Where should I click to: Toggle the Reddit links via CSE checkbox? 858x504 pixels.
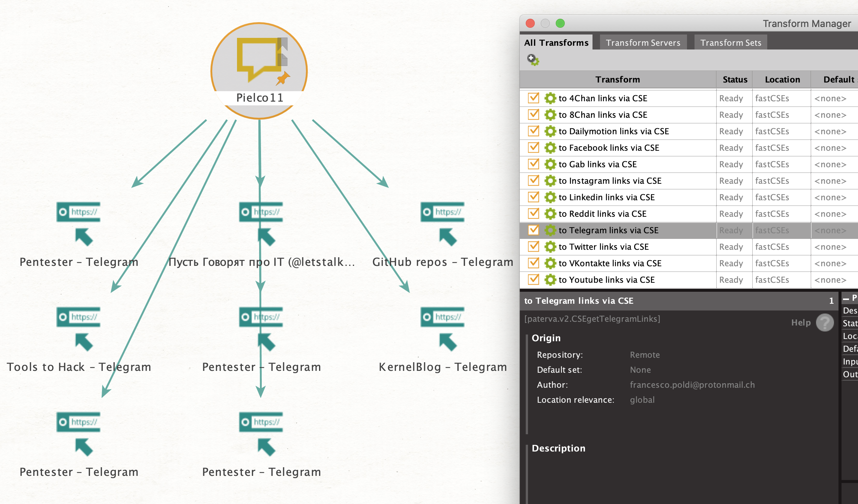pyautogui.click(x=533, y=213)
